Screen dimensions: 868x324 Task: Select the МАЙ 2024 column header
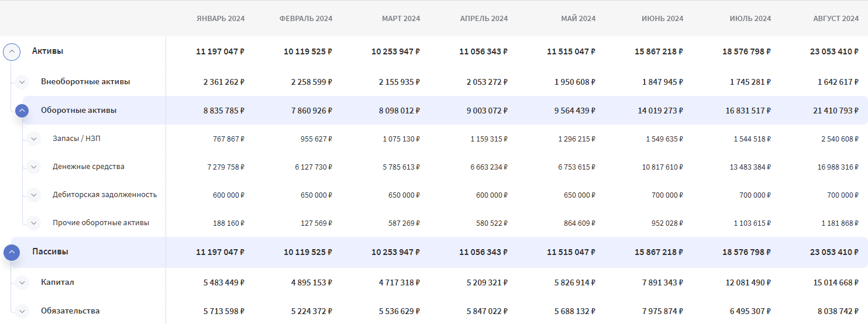tap(578, 19)
